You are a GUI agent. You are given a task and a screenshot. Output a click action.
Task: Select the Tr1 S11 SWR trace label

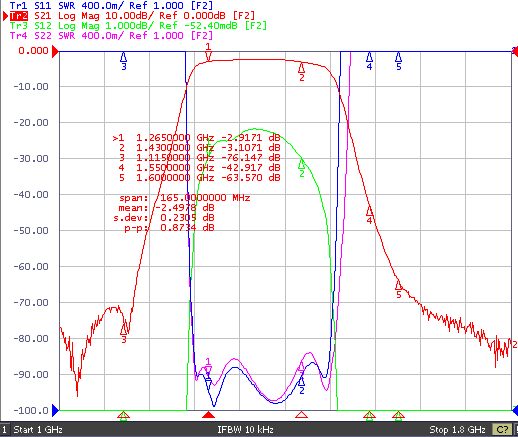point(111,6)
